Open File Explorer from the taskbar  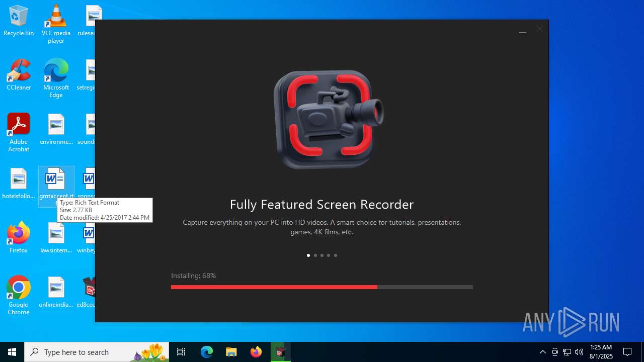[231, 352]
